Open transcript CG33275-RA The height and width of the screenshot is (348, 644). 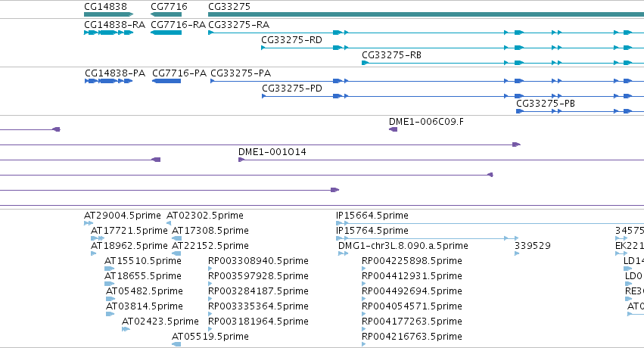238,25
